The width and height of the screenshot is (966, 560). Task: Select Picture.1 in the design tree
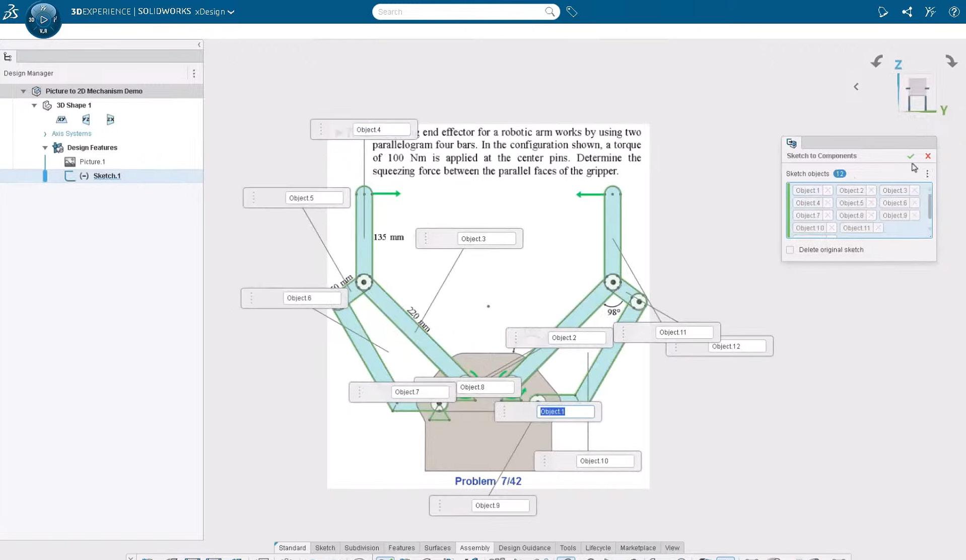pos(92,162)
